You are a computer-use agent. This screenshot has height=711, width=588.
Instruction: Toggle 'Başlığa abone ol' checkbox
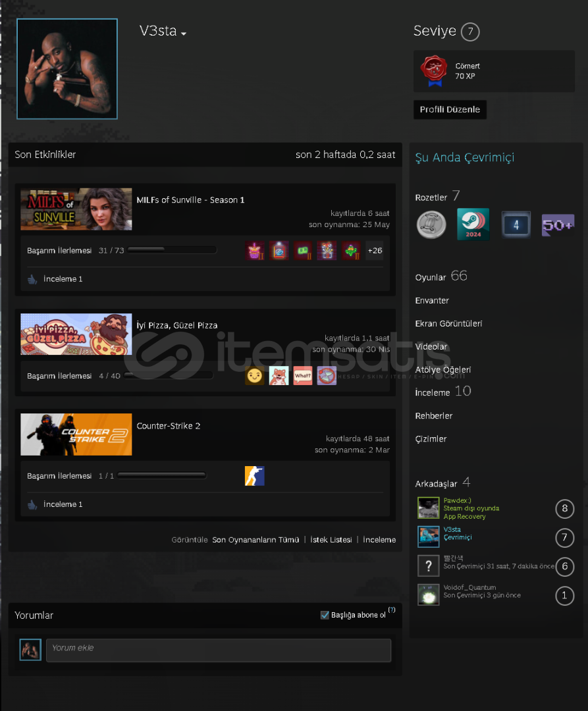[325, 616]
